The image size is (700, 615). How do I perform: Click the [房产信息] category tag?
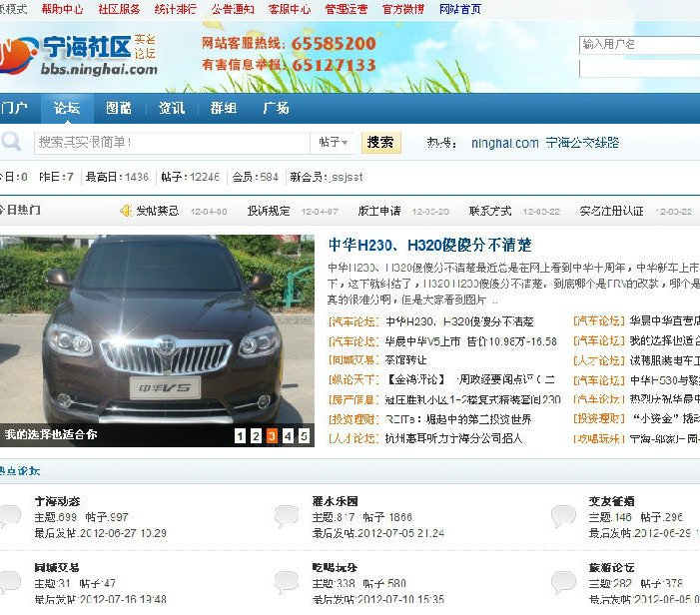(x=353, y=399)
